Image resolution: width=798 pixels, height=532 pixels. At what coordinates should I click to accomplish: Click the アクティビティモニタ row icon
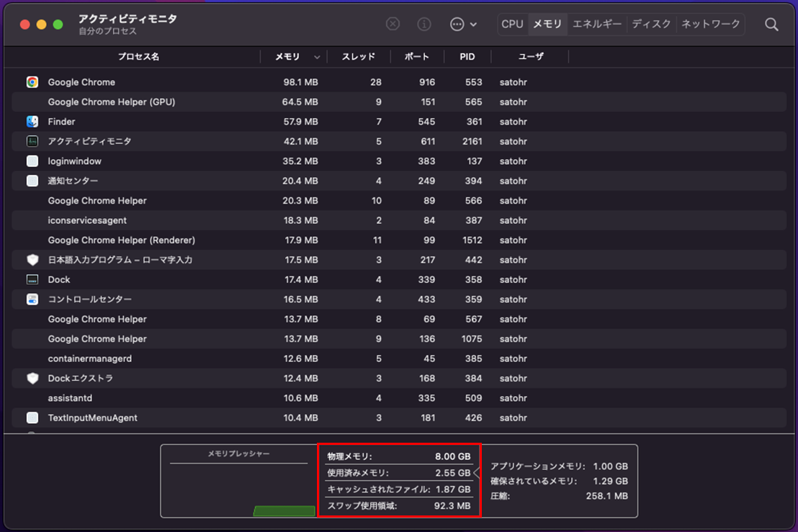(32, 141)
